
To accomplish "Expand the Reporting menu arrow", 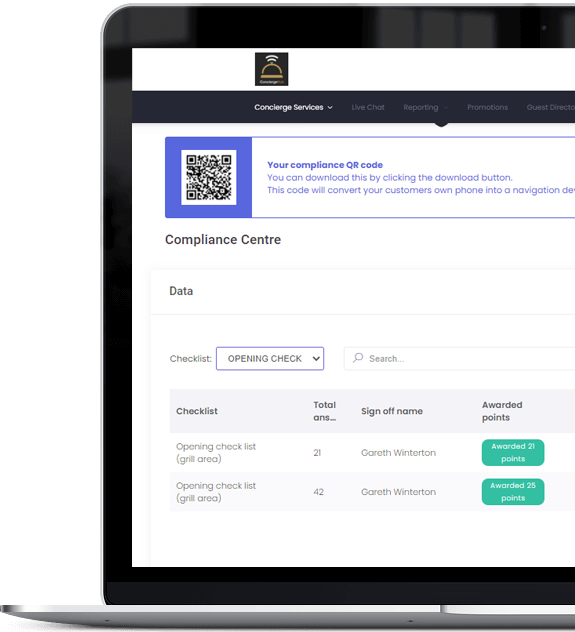I will [445, 108].
